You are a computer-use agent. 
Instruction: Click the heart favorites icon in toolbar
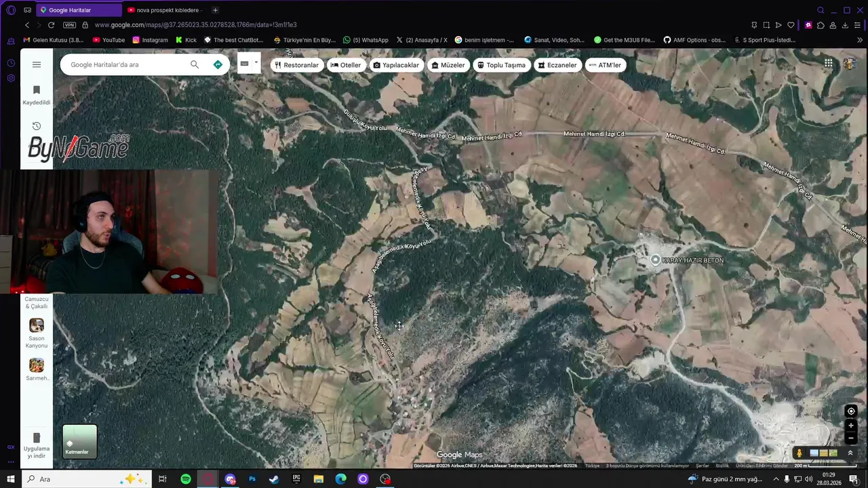tap(791, 25)
